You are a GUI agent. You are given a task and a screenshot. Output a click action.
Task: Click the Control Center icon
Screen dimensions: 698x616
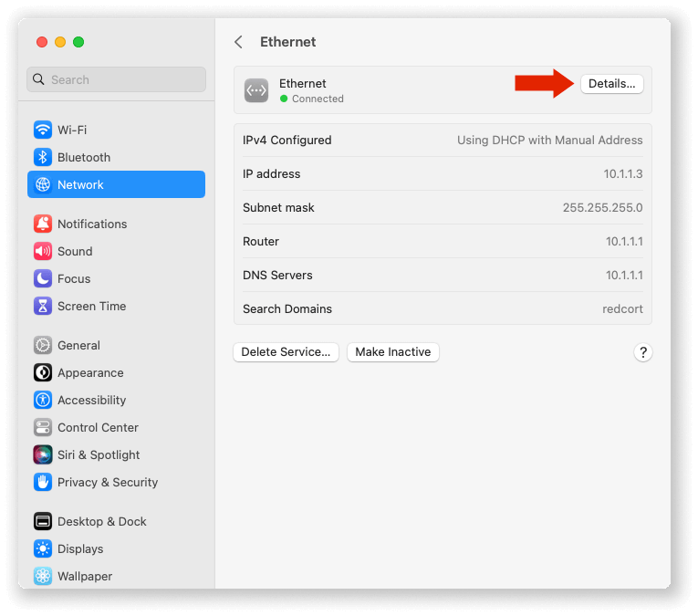coord(43,427)
